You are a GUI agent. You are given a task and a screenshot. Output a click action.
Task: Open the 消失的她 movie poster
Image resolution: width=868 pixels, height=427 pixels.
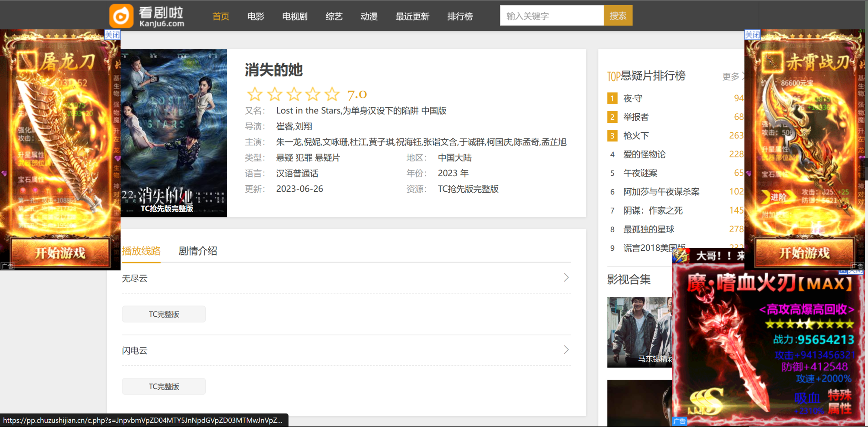[174, 133]
